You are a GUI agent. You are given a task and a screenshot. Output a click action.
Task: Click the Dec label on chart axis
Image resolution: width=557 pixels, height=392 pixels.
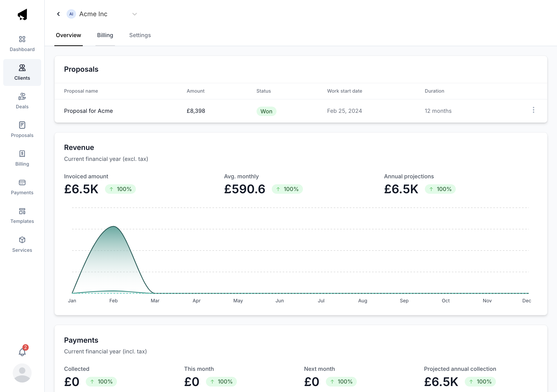click(527, 301)
